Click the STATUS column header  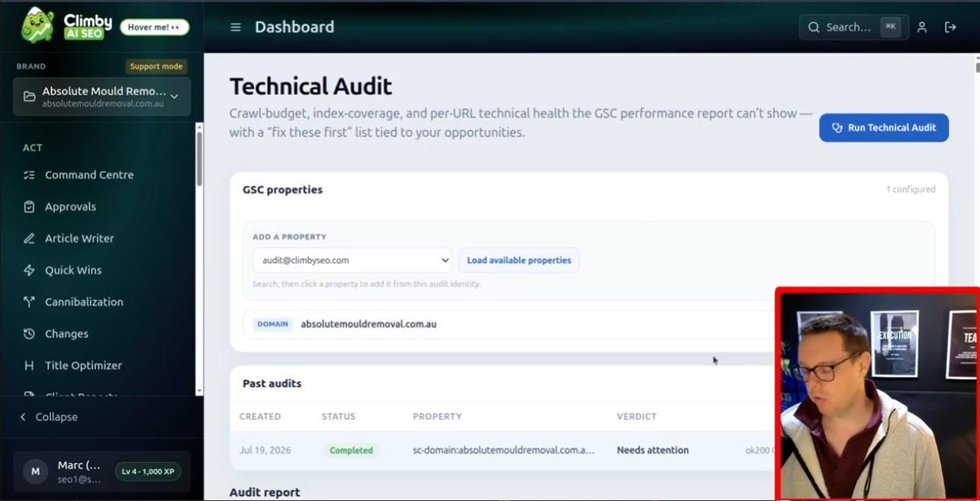click(339, 417)
